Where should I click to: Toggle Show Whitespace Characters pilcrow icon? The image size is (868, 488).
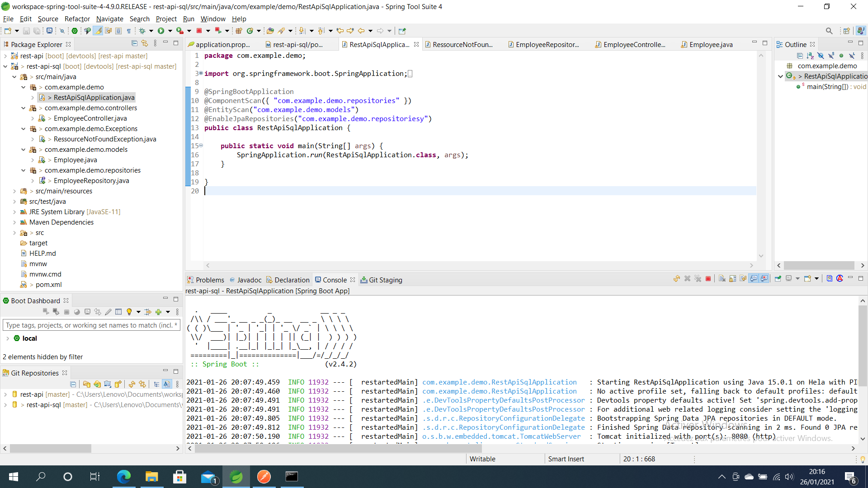129,31
